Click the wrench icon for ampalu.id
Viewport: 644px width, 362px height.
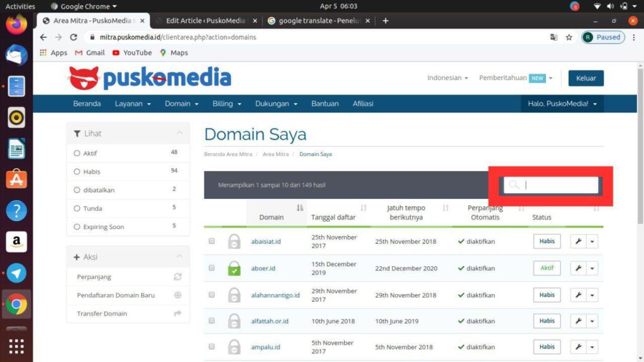(x=578, y=347)
